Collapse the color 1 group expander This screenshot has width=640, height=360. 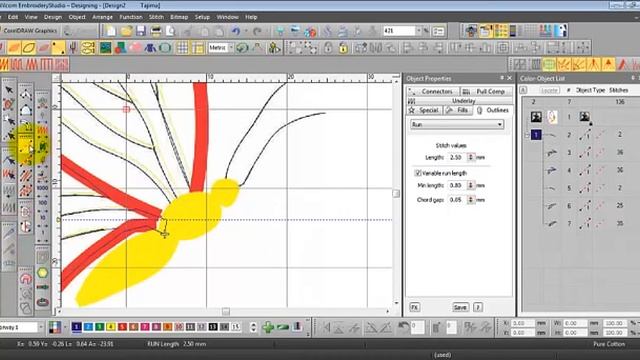pos(527,135)
